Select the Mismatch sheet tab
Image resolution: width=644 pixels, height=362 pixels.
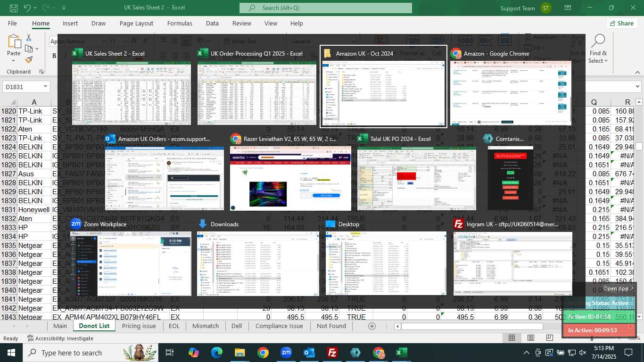(206, 326)
